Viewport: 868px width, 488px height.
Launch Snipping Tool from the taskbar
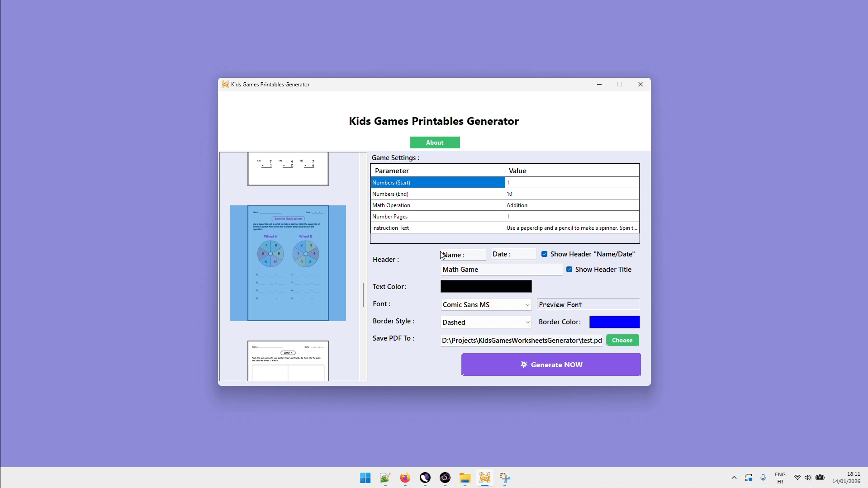[x=505, y=478]
